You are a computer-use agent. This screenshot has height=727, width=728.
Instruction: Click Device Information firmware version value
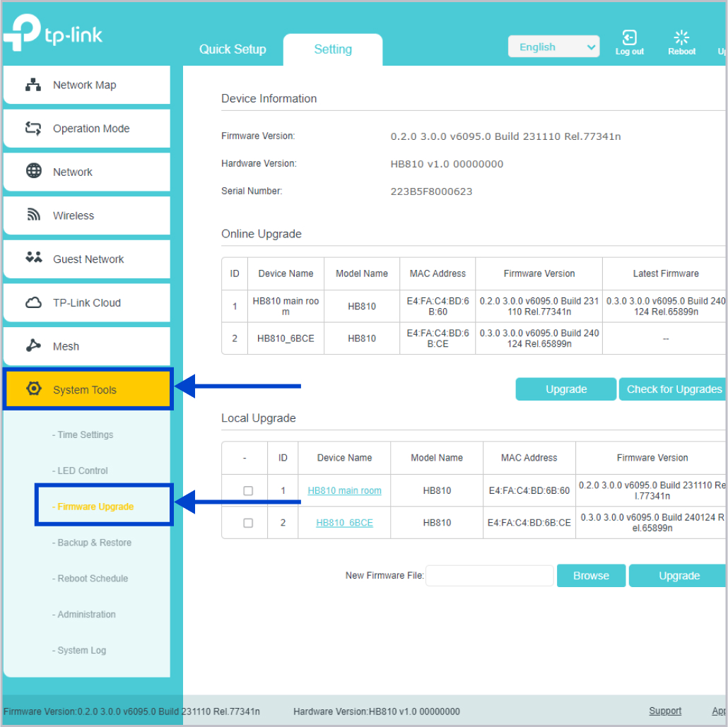point(505,136)
